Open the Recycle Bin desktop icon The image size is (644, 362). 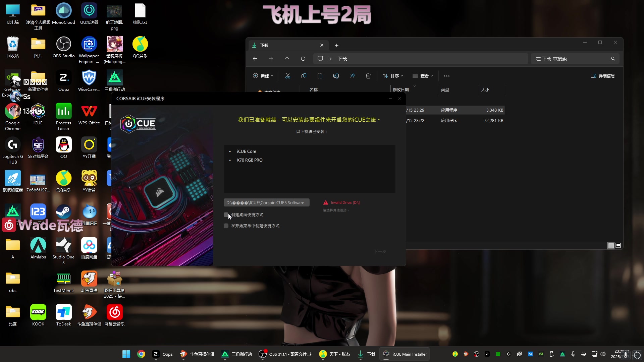13,47
